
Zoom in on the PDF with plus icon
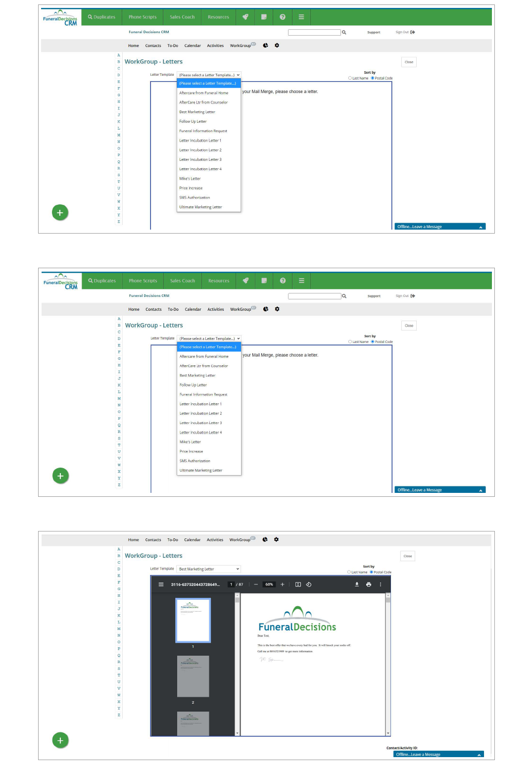(283, 584)
